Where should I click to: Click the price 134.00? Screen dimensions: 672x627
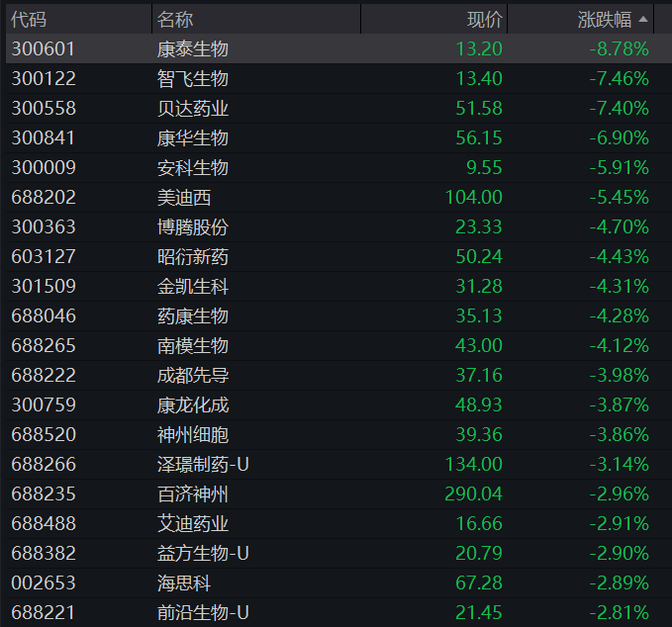point(474,464)
